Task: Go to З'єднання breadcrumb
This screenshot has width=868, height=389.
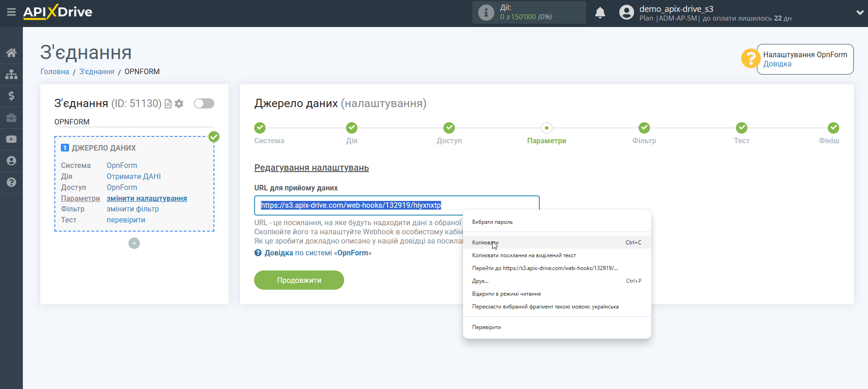Action: click(x=97, y=71)
